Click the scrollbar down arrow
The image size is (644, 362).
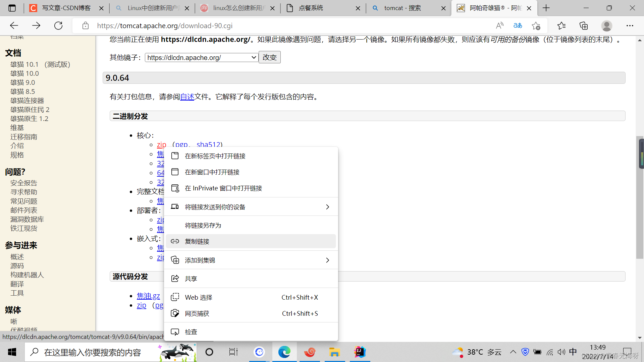pyautogui.click(x=640, y=338)
